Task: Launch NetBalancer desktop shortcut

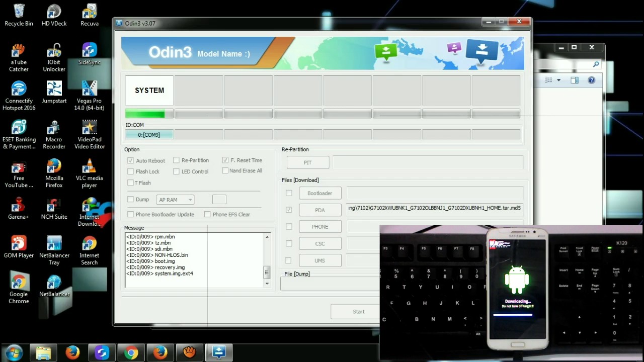Action: pyautogui.click(x=54, y=286)
